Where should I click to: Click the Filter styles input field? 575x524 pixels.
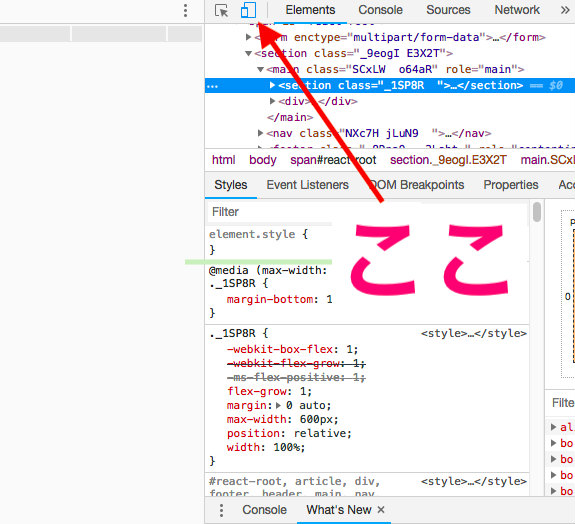tap(270, 212)
